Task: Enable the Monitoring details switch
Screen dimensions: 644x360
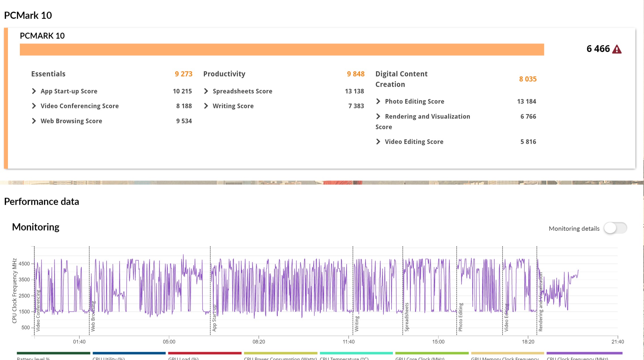Action: coord(615,228)
